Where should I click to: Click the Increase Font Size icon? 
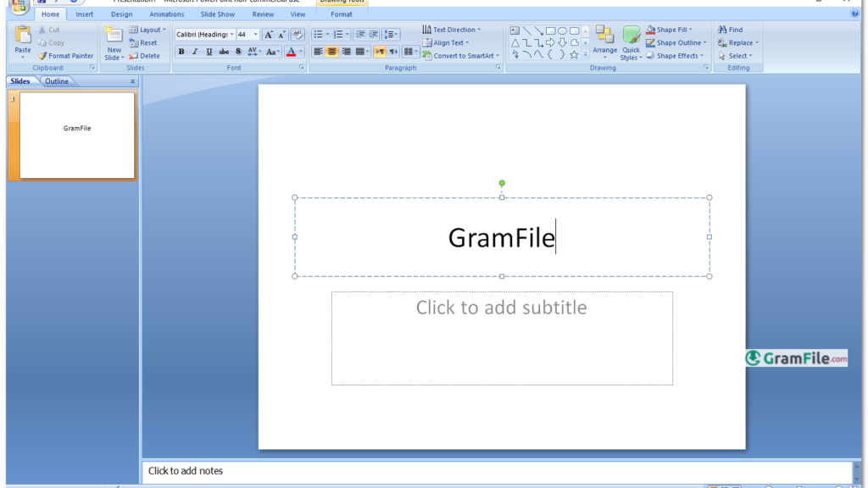click(269, 35)
